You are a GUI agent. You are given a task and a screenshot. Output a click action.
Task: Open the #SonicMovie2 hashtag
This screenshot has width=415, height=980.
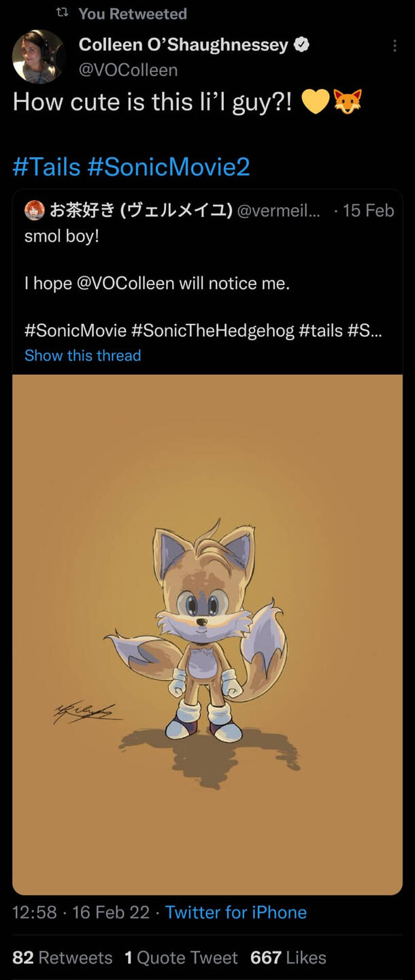tap(169, 167)
